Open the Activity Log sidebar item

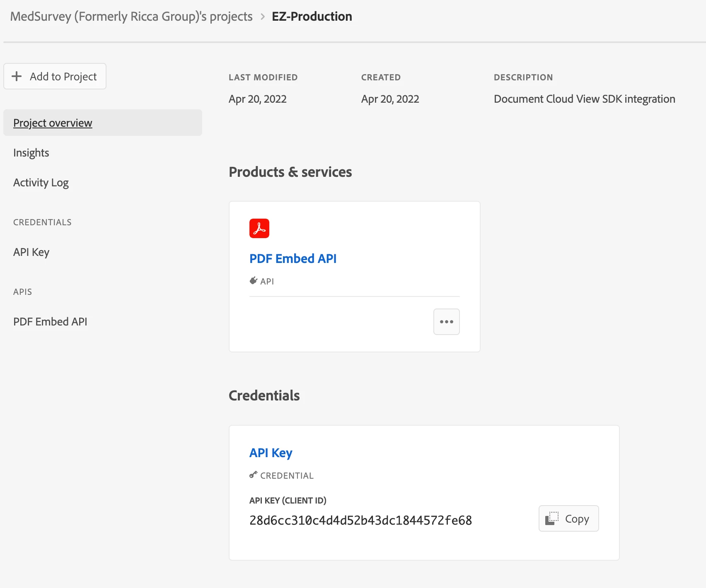click(x=41, y=183)
